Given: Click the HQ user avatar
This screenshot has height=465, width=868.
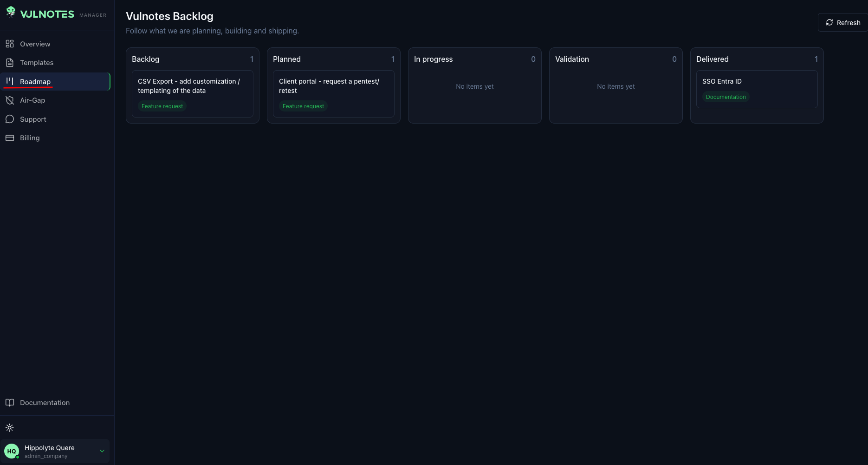Looking at the screenshot, I should 12,451.
